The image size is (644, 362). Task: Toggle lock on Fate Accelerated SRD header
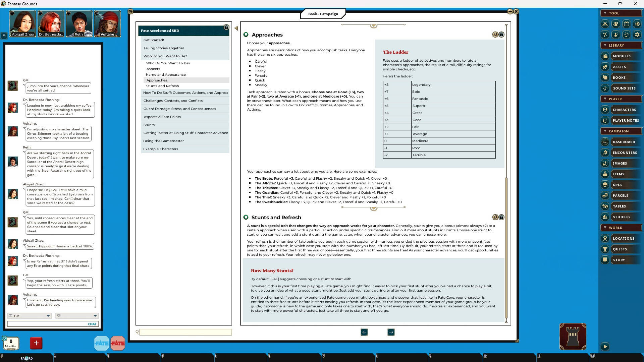226,27
